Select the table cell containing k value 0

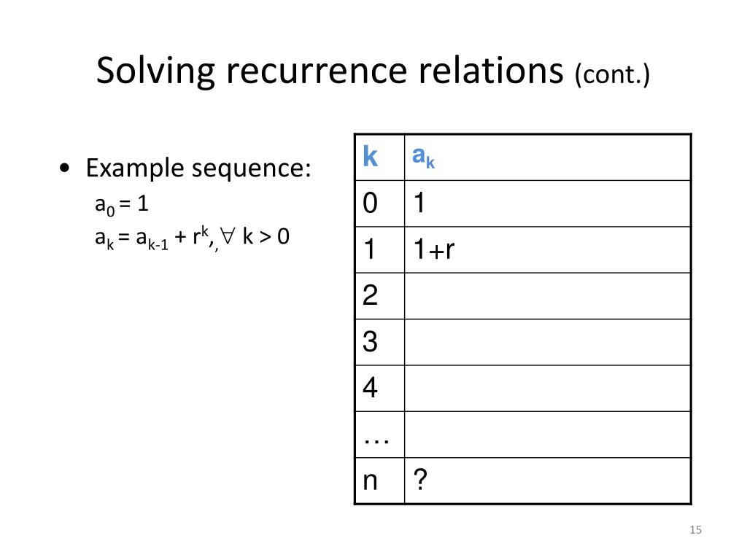click(379, 203)
